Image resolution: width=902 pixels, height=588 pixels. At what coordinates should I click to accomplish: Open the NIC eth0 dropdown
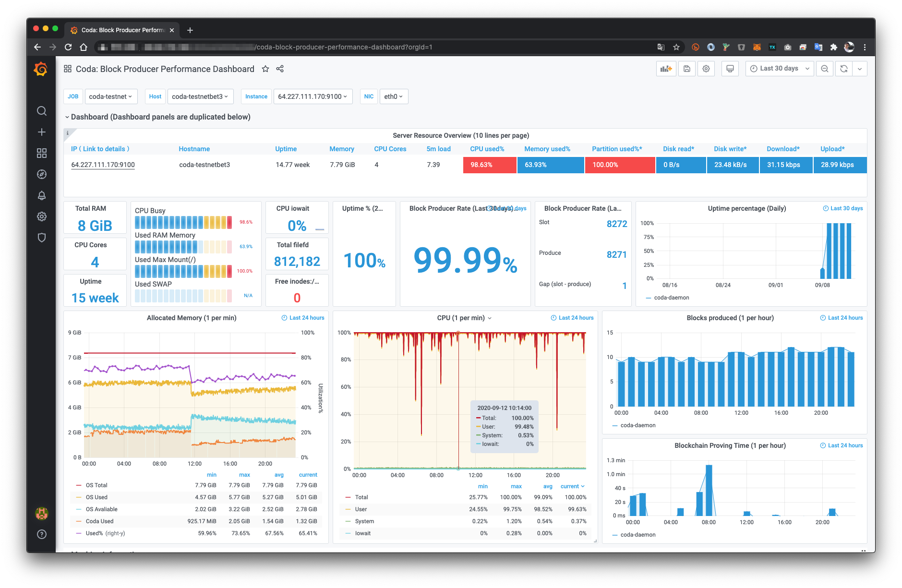click(x=394, y=96)
